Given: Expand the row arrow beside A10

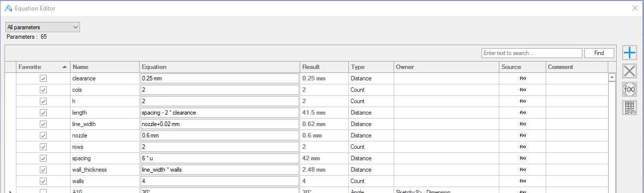Looking at the screenshot, I should click(10, 191).
